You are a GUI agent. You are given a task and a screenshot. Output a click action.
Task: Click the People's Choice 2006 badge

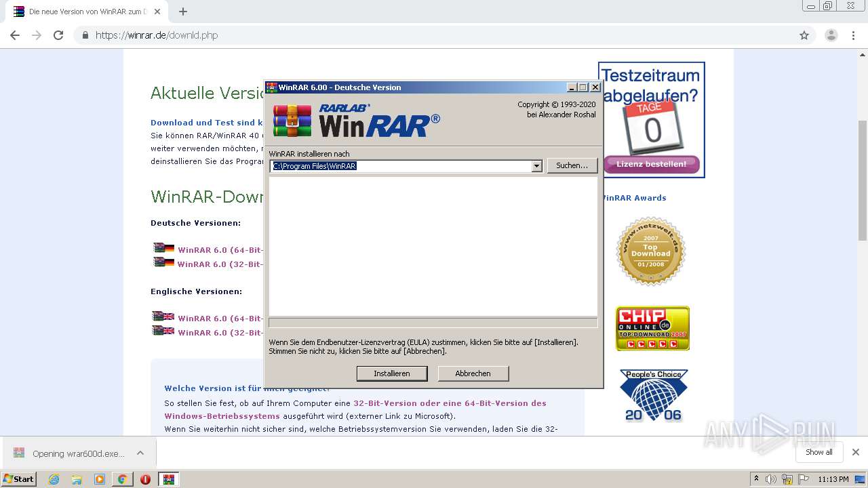tap(654, 396)
